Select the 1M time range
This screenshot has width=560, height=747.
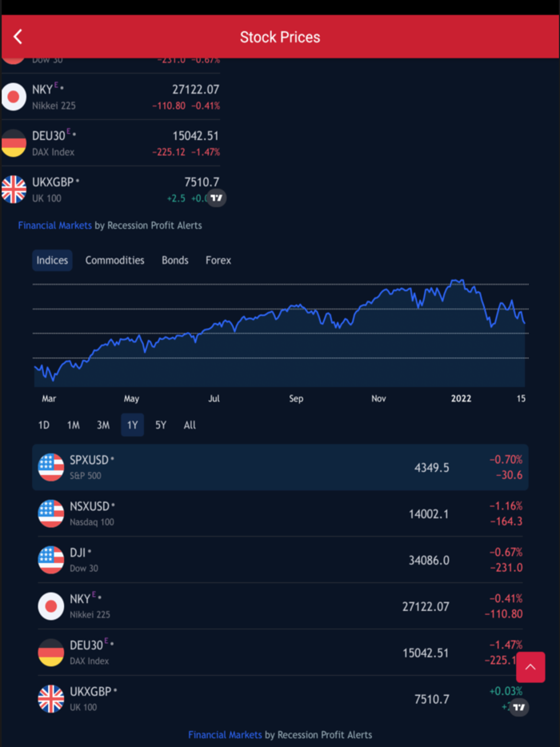pos(74,425)
